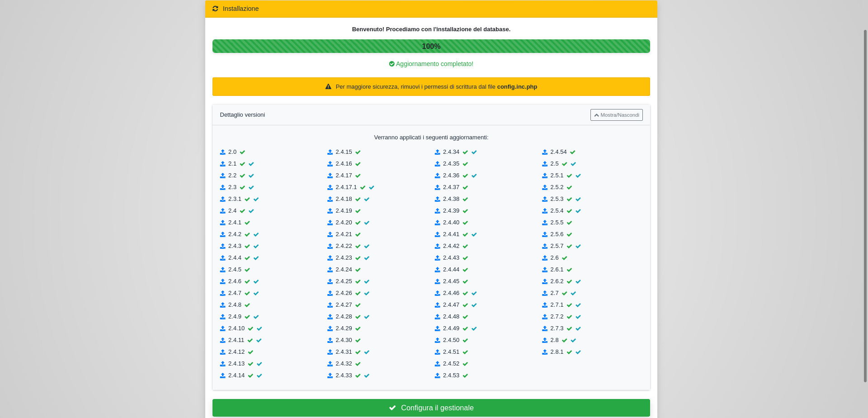Click the page vertical scrollbar
This screenshot has width=868, height=418.
865,204
